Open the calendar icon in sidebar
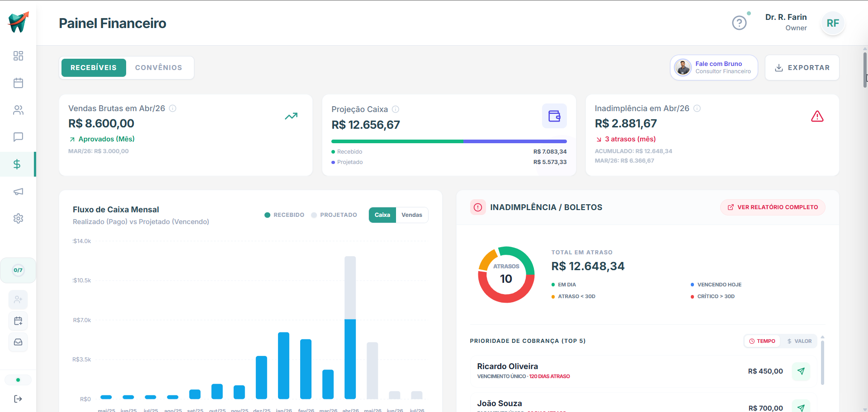This screenshot has width=868, height=412. 18,83
